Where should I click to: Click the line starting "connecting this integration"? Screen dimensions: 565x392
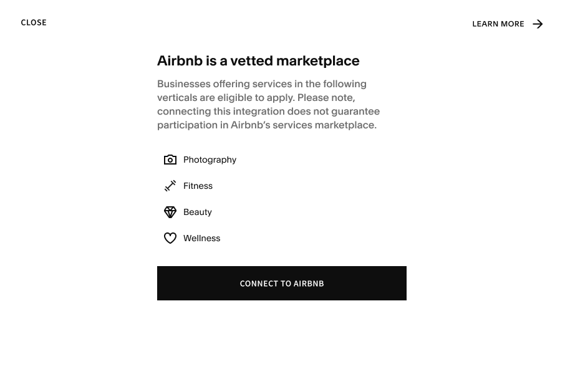click(x=268, y=112)
